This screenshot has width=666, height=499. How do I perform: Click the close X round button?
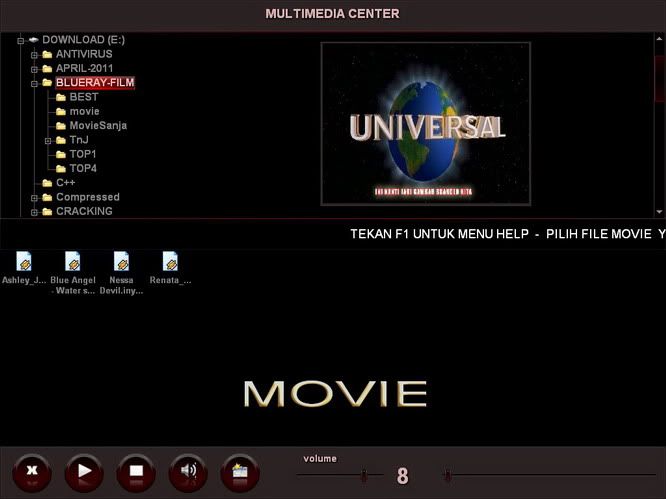point(32,473)
